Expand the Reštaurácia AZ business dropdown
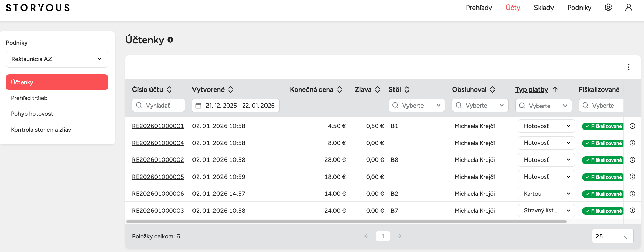Viewport: 644px width, 252px height. tap(57, 59)
